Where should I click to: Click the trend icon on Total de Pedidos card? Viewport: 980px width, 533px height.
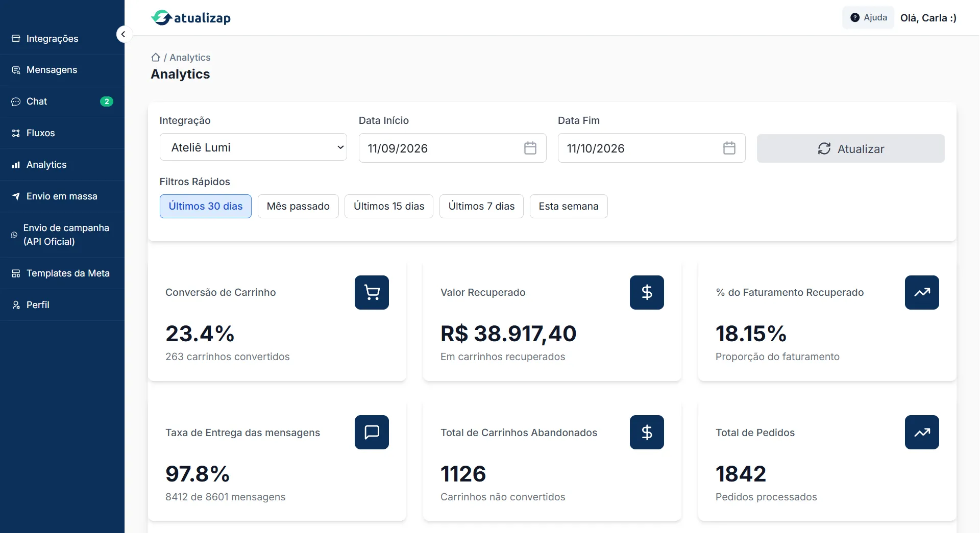click(x=922, y=433)
